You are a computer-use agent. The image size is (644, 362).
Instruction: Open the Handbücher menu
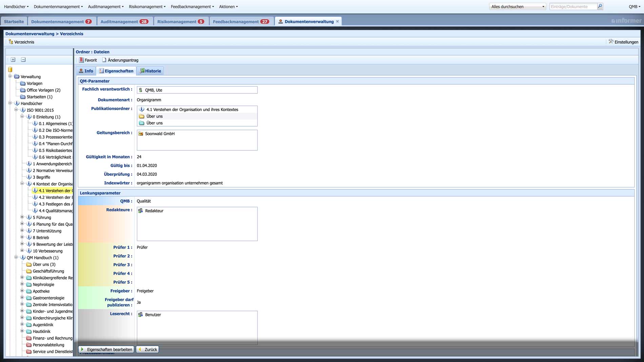coord(16,6)
